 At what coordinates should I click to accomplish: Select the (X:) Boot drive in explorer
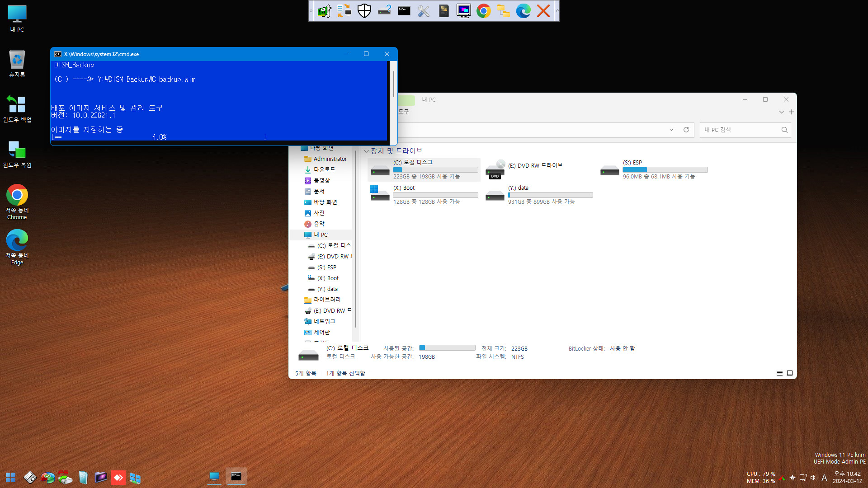424,195
